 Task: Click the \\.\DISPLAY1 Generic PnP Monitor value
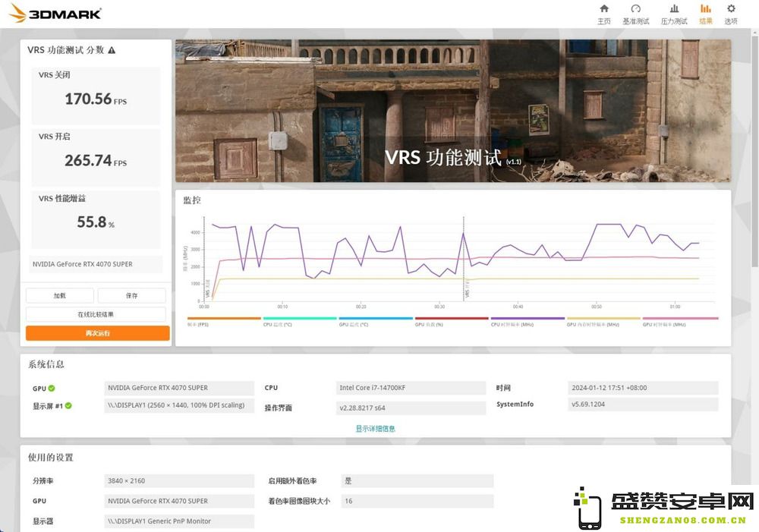(179, 521)
